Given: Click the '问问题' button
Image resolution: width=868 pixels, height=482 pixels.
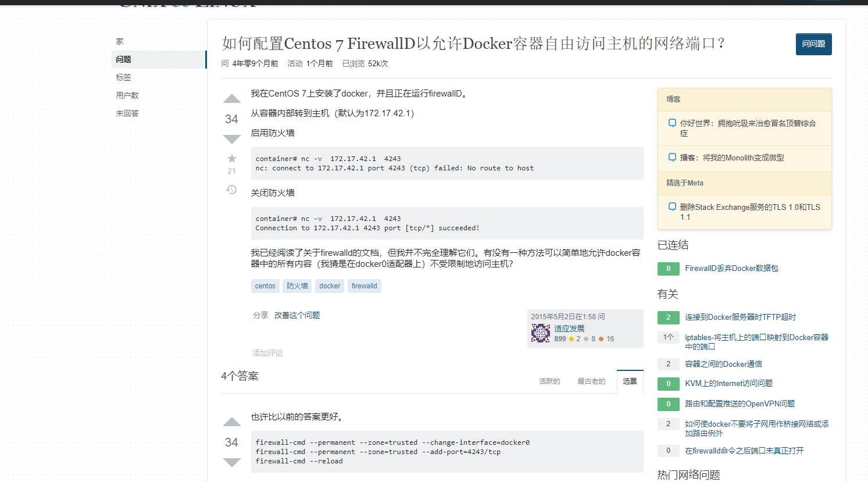Looking at the screenshot, I should pos(813,44).
